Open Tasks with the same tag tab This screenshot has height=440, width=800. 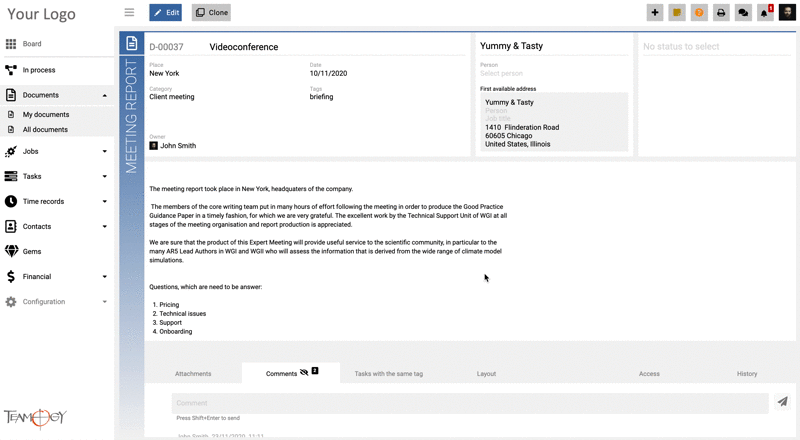click(x=389, y=374)
